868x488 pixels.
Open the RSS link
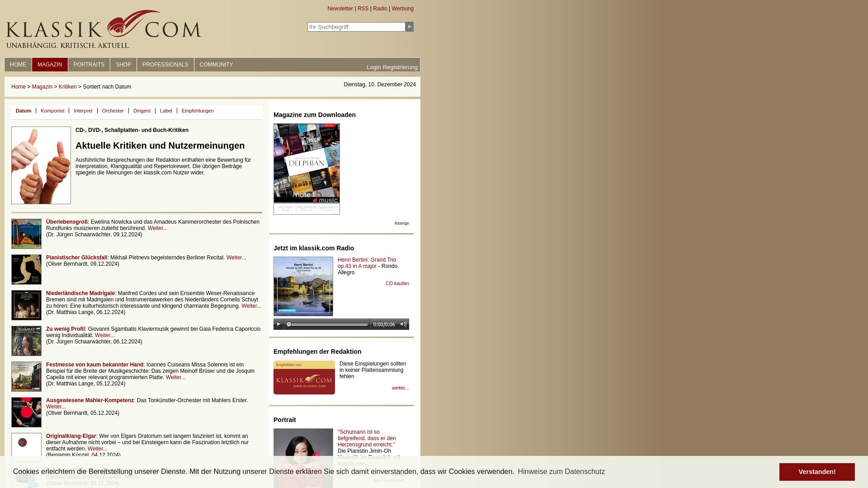coord(363,9)
